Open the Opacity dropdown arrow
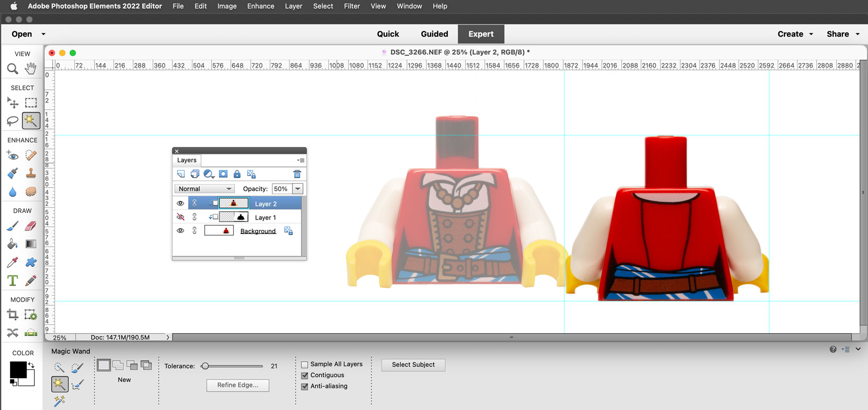This screenshot has height=410, width=868. click(298, 189)
